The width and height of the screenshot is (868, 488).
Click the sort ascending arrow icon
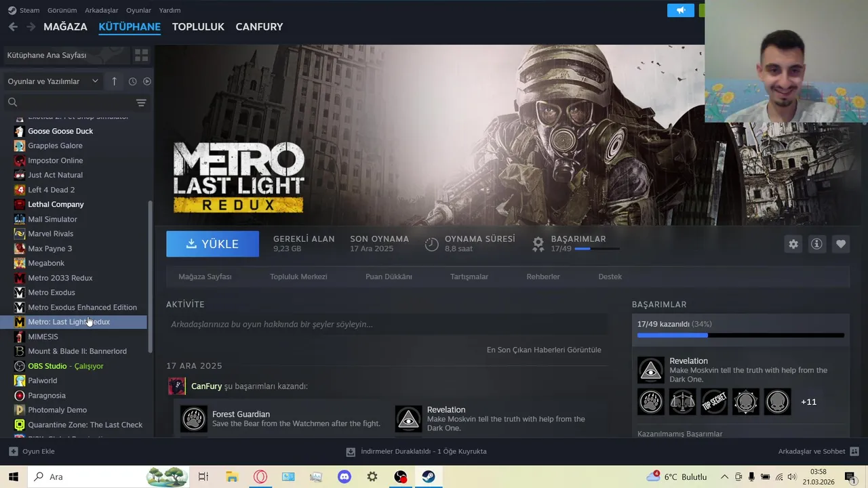(114, 81)
